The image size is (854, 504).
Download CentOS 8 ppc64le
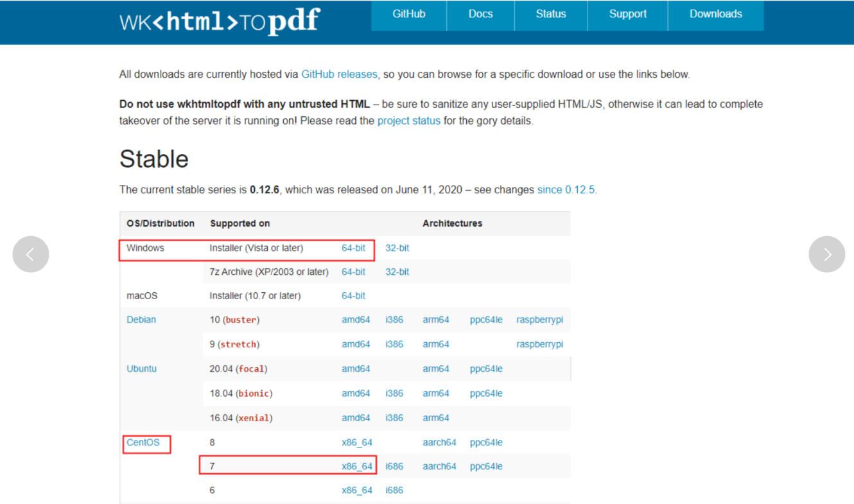tap(486, 442)
